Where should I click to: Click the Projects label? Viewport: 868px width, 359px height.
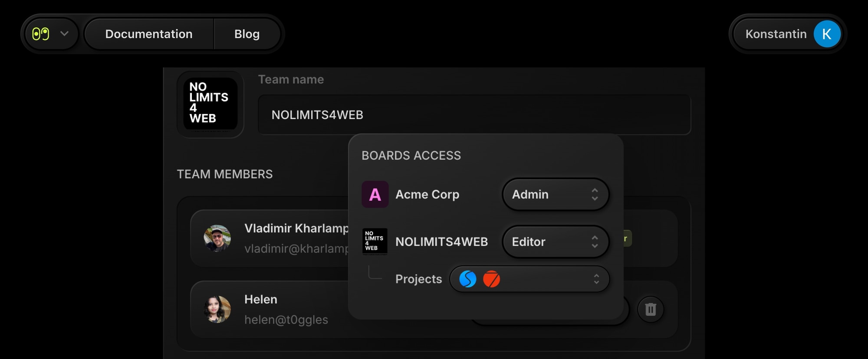[419, 279]
